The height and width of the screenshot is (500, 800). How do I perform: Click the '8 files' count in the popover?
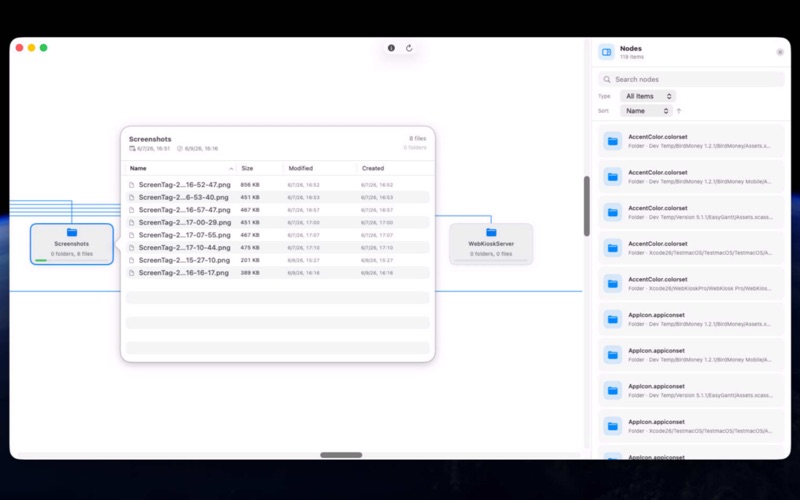(x=417, y=138)
